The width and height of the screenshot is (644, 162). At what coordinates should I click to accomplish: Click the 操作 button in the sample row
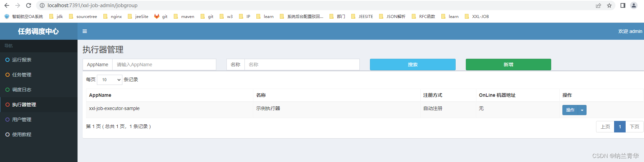pyautogui.click(x=570, y=110)
